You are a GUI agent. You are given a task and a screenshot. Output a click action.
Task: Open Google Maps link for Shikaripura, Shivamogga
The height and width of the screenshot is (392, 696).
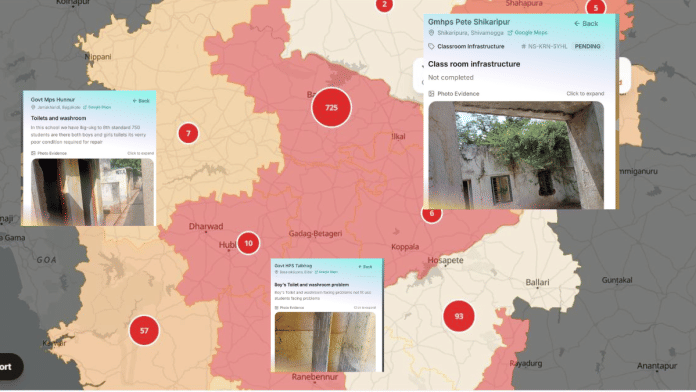tap(527, 33)
